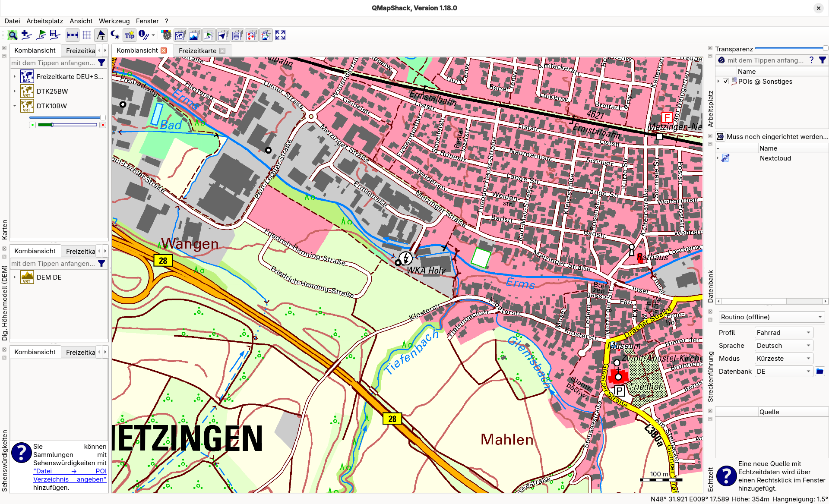Click the green dot under DTK10BW
Viewport: 829px width, 504px height.
(32, 125)
